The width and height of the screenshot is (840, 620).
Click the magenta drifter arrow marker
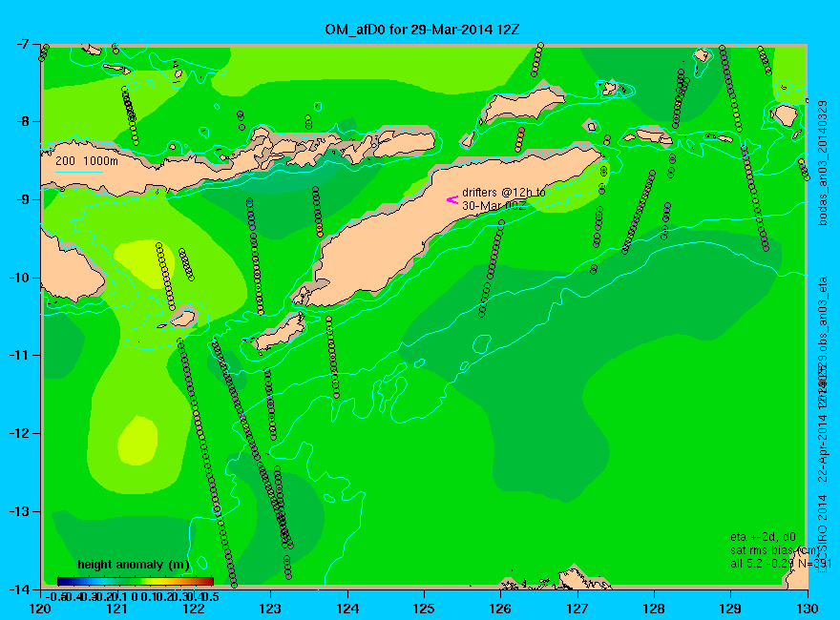(x=452, y=199)
